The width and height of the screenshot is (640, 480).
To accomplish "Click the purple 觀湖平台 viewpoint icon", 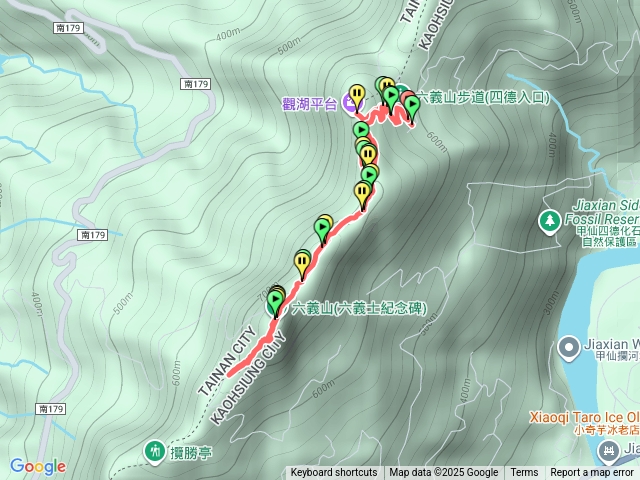I will (x=350, y=102).
